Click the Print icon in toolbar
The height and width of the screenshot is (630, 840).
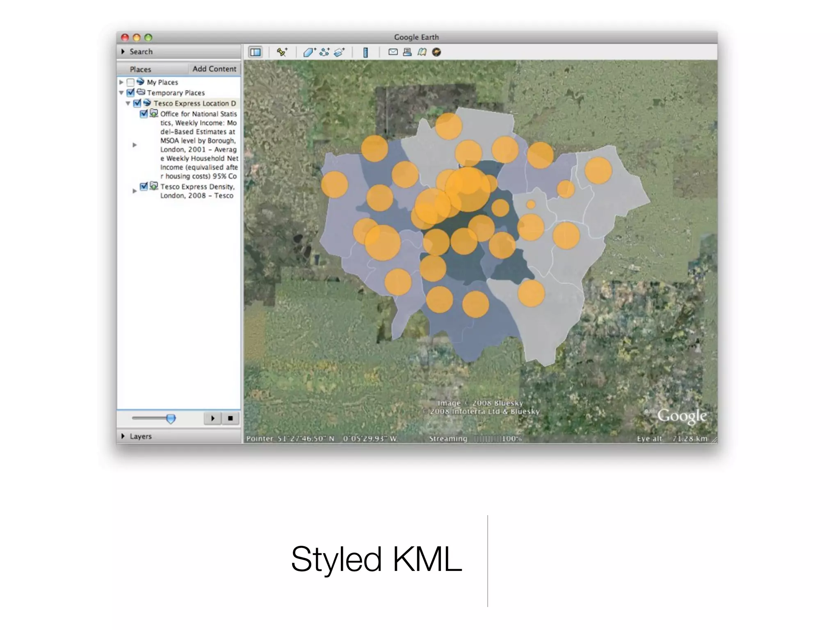pos(407,52)
